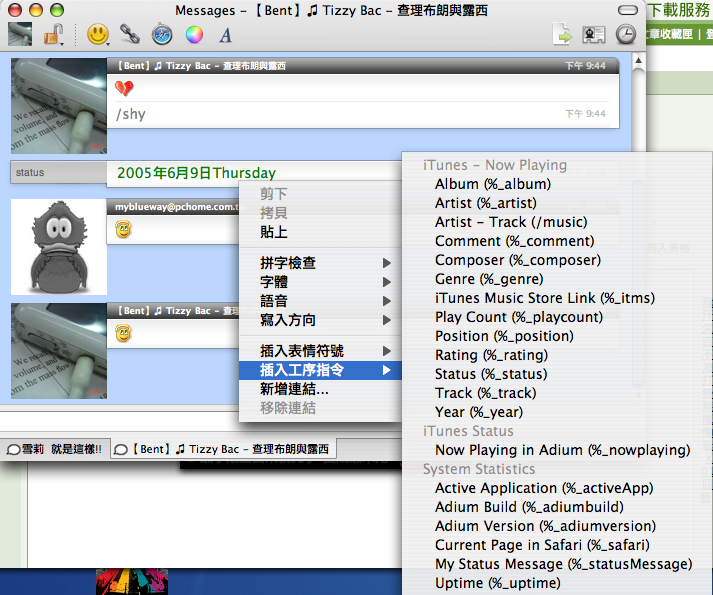
Task: Select Artist (%_artist) script
Action: [x=557, y=203]
